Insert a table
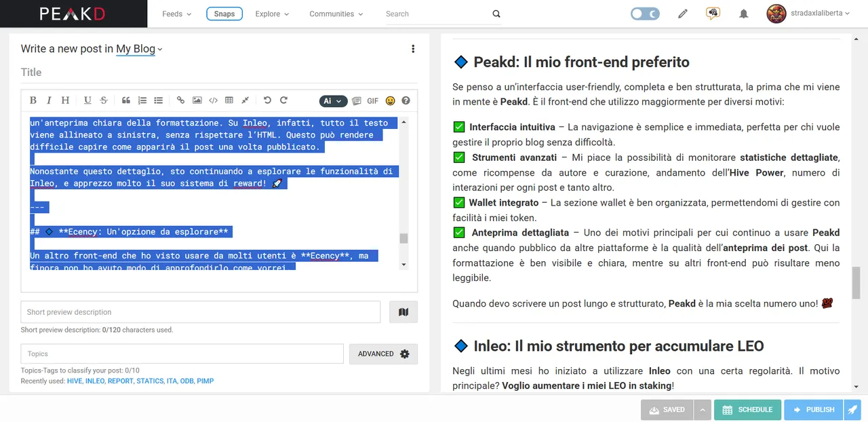The width and height of the screenshot is (868, 422). 229,100
